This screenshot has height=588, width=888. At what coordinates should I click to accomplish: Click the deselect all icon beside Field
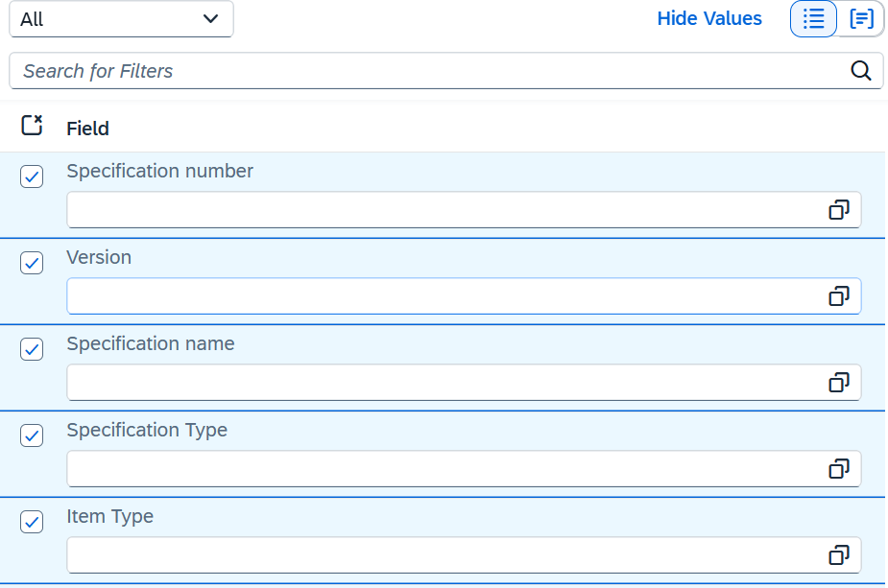click(x=32, y=126)
